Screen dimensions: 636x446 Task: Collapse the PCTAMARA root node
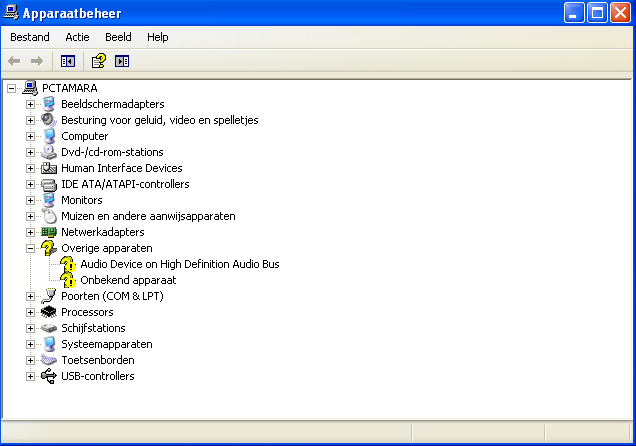tap(12, 88)
